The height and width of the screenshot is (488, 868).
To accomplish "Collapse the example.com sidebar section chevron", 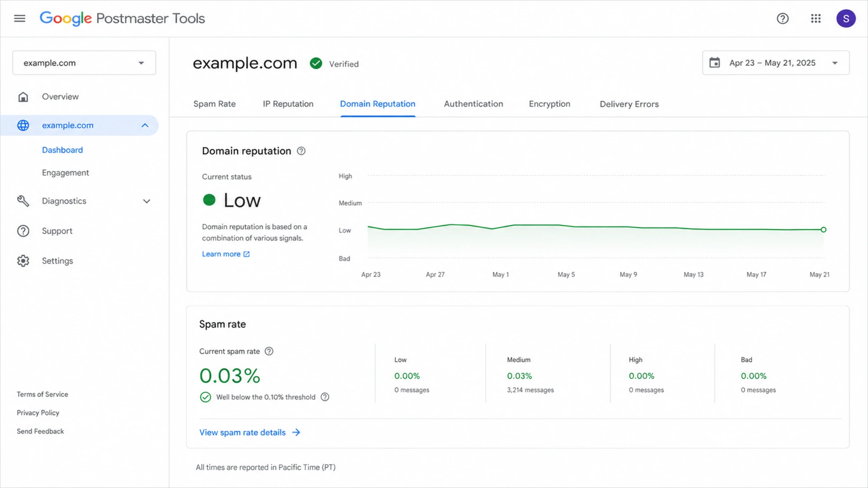I will tap(145, 125).
